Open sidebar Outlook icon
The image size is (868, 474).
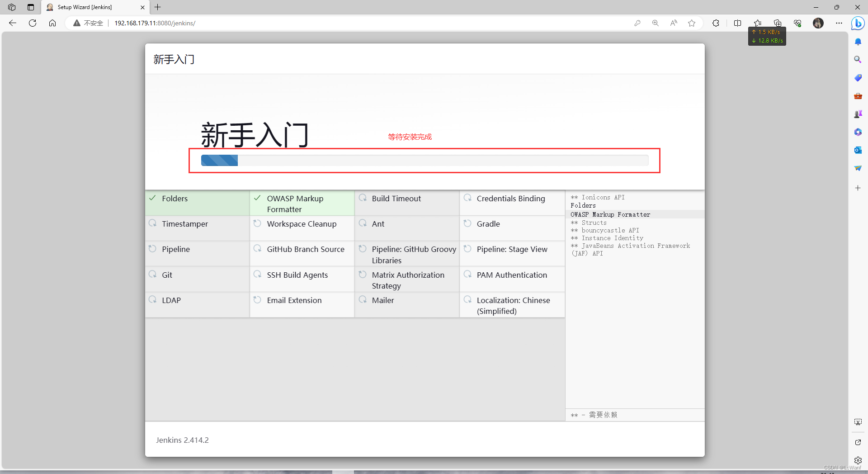pos(858,150)
